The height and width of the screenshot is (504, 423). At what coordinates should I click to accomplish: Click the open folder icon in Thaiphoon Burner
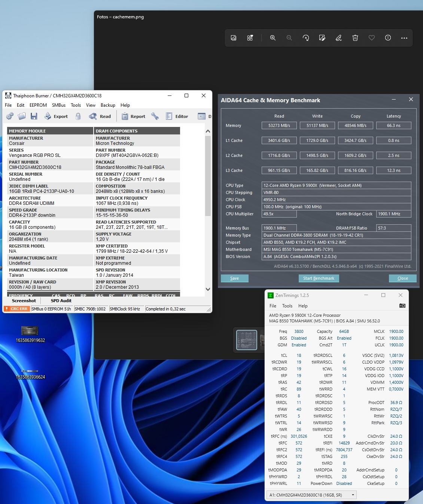click(x=22, y=116)
